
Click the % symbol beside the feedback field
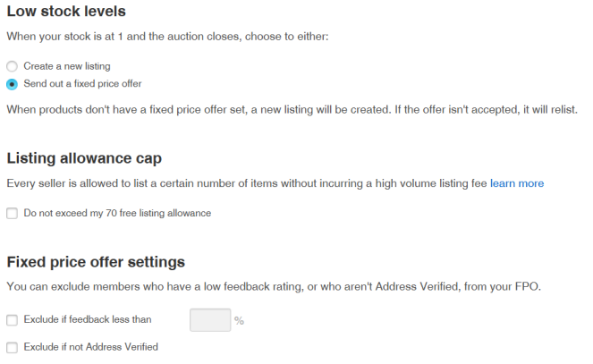(239, 320)
